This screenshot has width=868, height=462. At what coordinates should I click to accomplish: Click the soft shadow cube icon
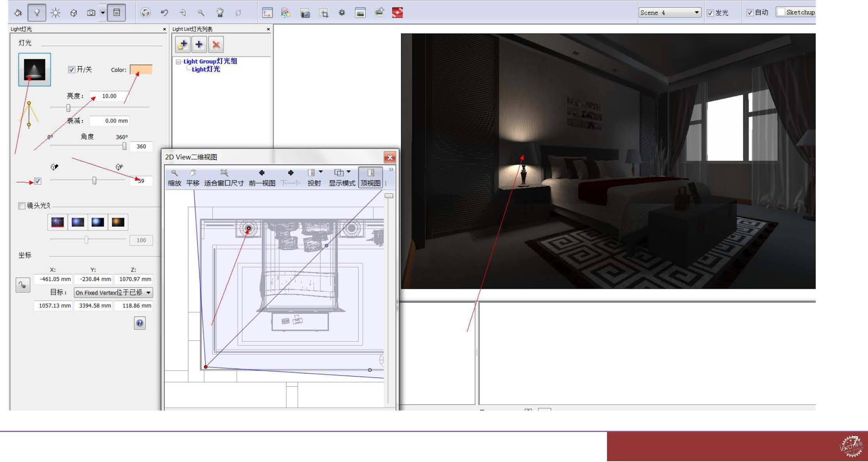click(x=119, y=167)
